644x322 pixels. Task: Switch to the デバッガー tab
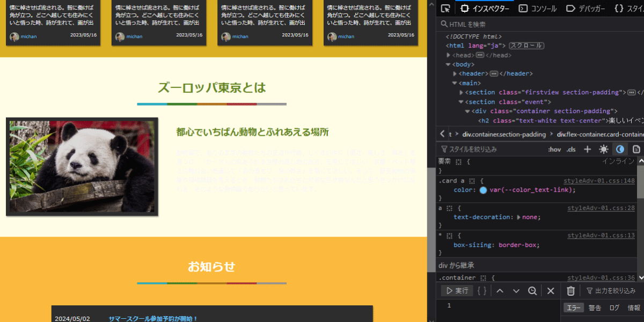click(x=585, y=9)
